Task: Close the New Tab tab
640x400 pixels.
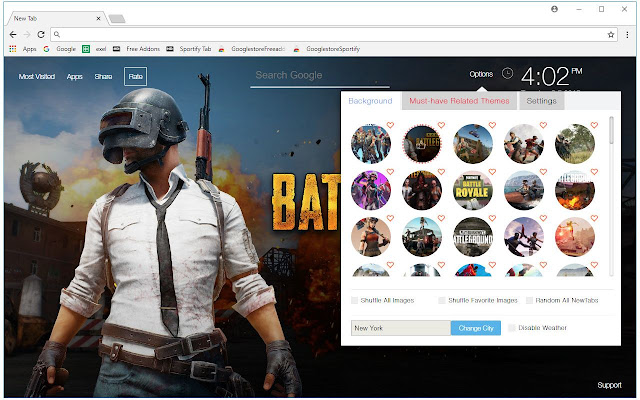Action: tap(98, 18)
